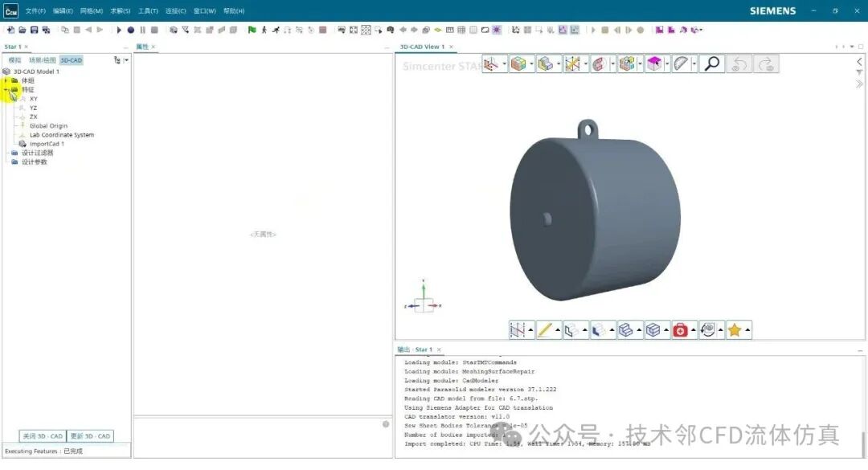Open dropdown arrow beside the gold star icon

(x=747, y=330)
